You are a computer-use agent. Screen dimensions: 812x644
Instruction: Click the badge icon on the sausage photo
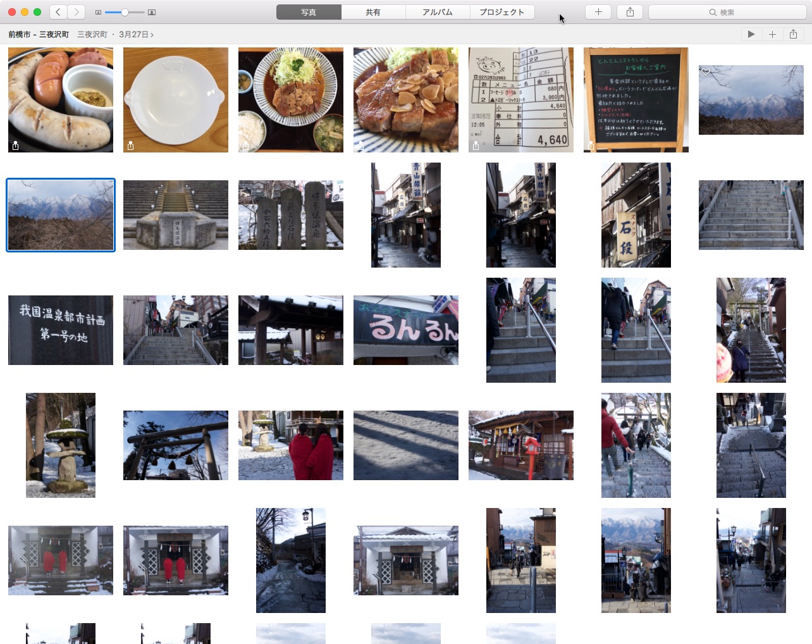15,146
